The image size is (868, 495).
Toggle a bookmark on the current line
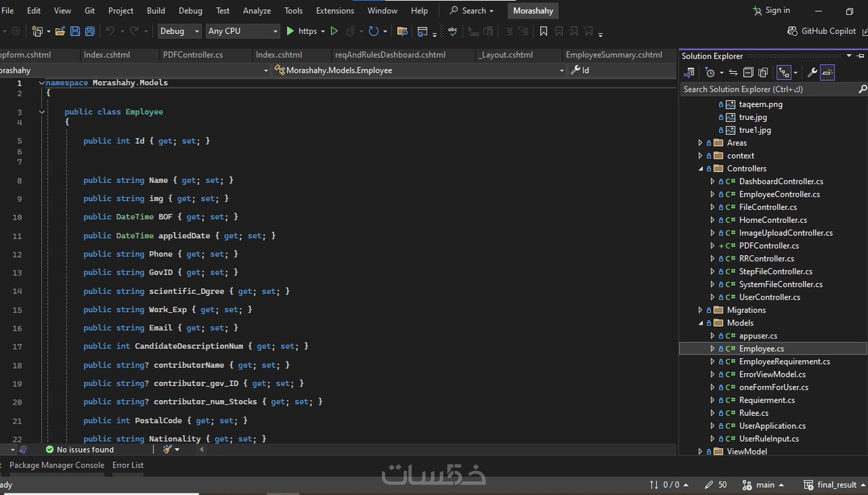tap(543, 32)
